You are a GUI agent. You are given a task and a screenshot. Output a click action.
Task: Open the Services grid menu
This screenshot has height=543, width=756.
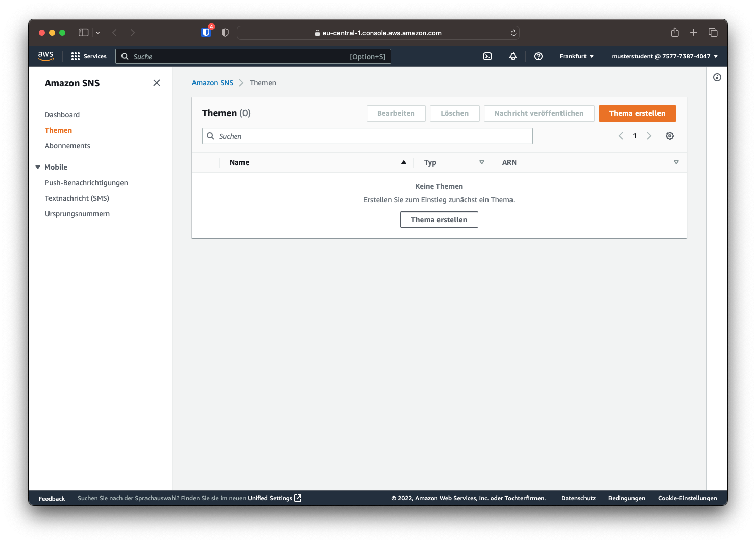[x=89, y=56]
